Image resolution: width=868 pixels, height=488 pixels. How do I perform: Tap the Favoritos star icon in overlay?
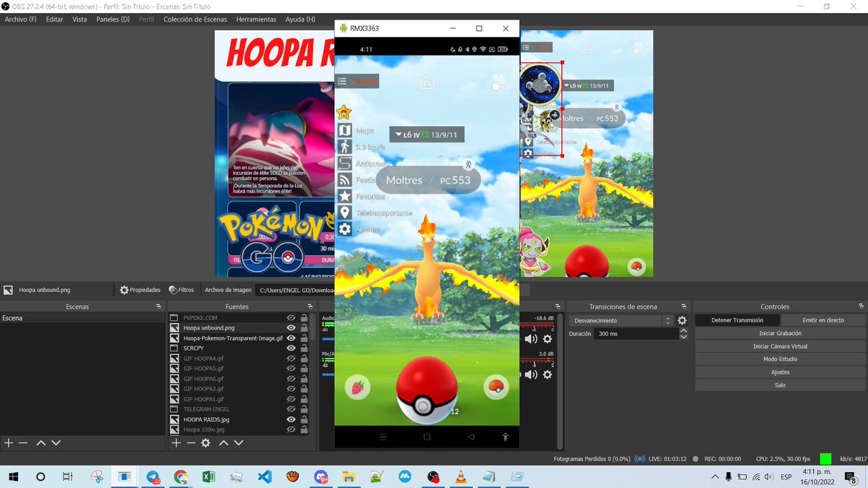tap(345, 196)
